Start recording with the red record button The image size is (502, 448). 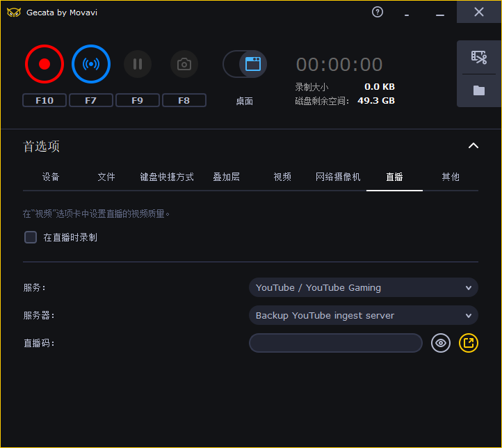coord(44,64)
